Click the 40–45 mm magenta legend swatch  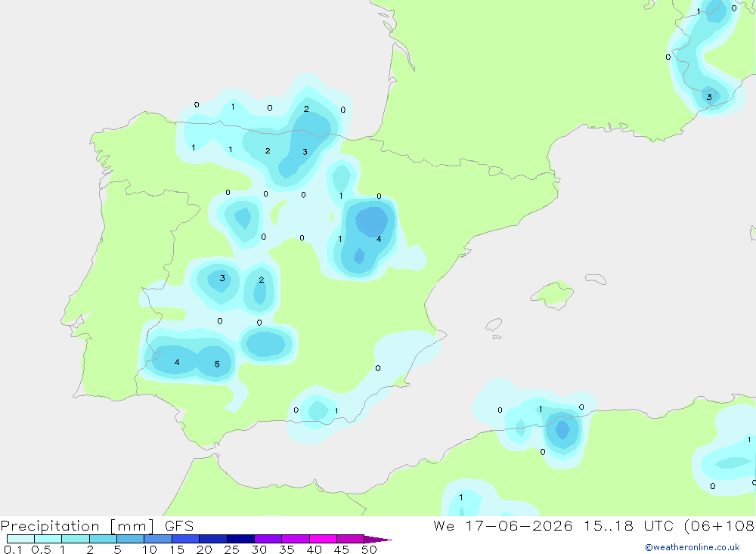pos(323,539)
